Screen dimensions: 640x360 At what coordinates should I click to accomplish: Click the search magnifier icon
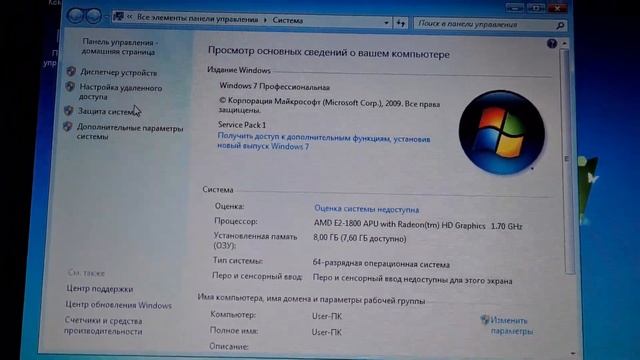(x=560, y=25)
